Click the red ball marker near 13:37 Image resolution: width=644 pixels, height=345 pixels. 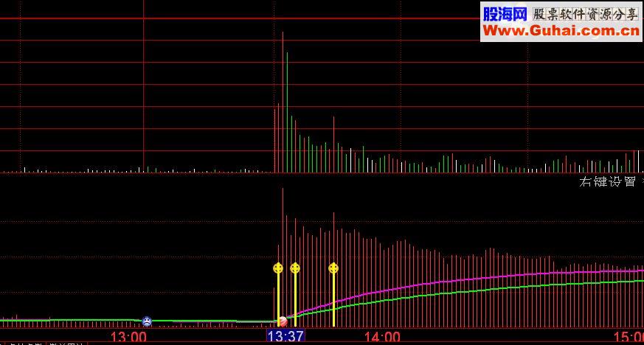(283, 321)
